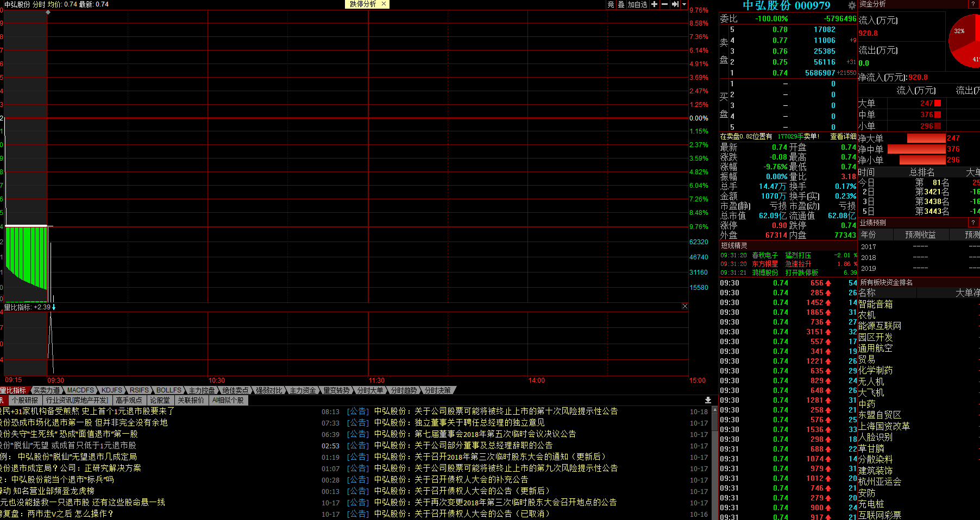Open the 高手观点 tab
This screenshot has height=520, width=980.
click(x=129, y=401)
